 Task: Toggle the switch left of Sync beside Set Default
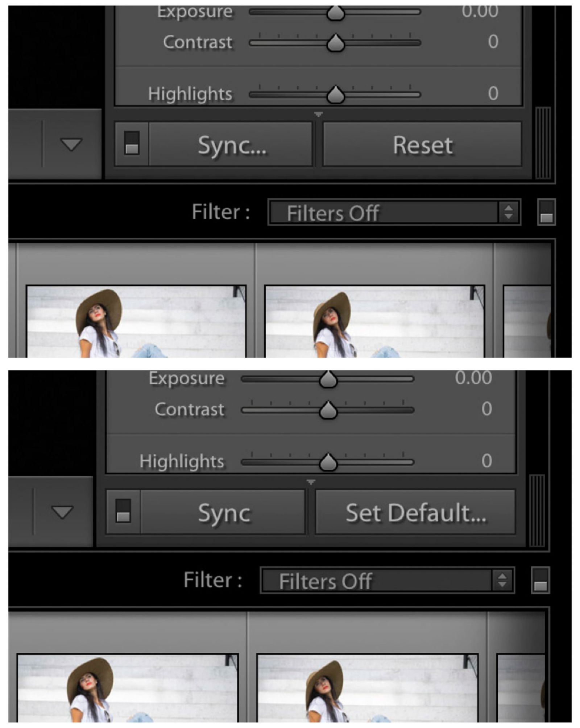(123, 511)
